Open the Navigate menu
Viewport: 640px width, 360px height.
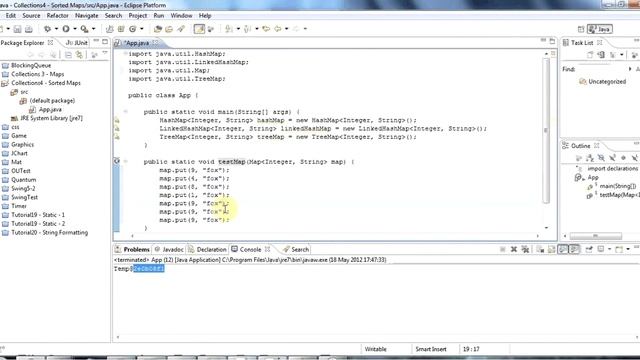[x=87, y=16]
